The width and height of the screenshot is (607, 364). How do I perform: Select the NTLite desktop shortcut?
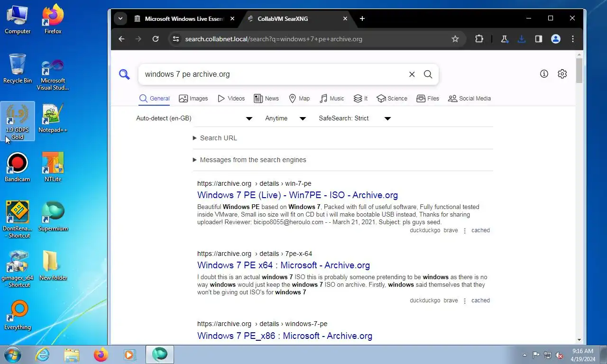(53, 167)
